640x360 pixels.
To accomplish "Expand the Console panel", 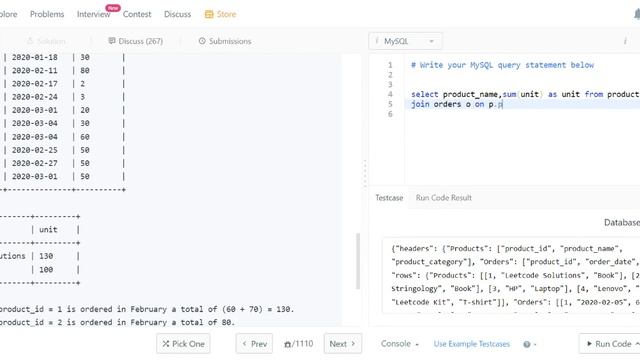I will tap(400, 344).
